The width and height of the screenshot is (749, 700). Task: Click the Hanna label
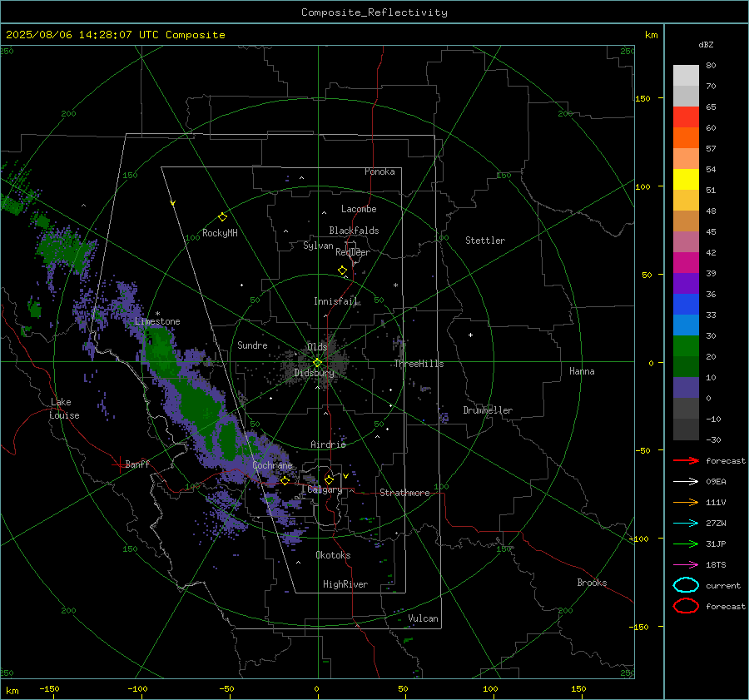tap(582, 371)
